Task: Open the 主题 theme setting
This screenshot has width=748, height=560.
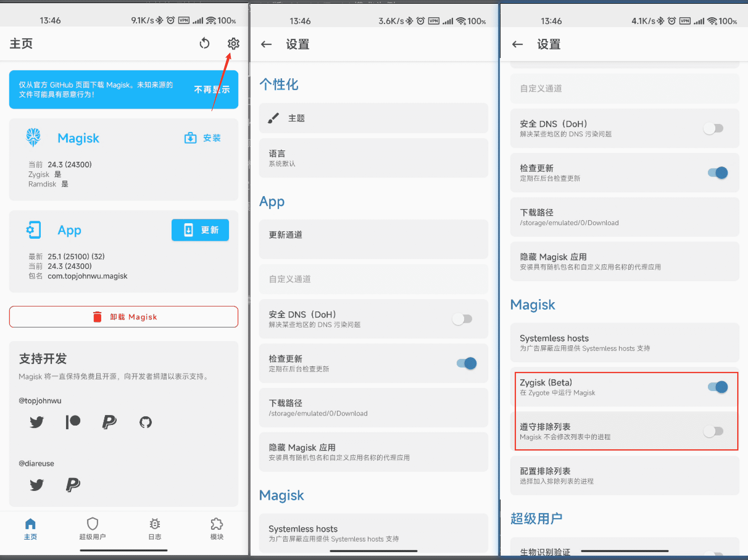Action: (373, 118)
